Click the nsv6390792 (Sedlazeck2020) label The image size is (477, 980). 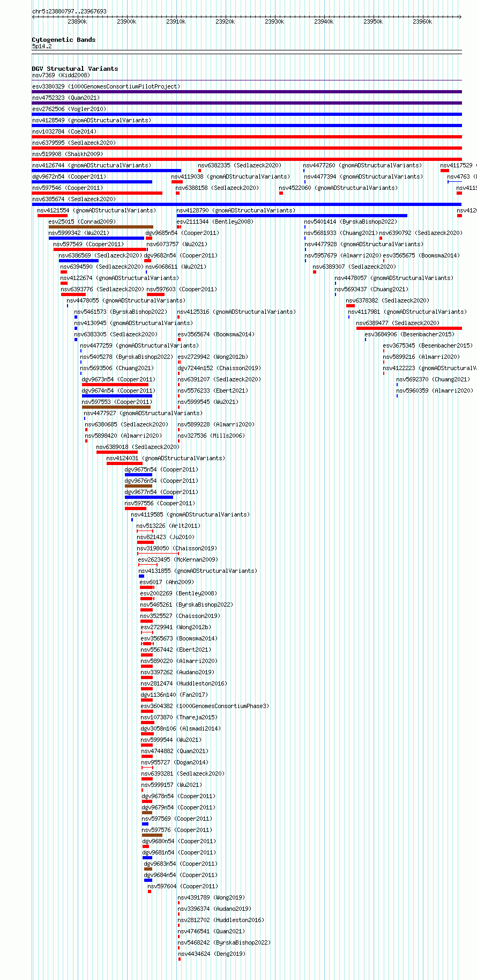point(421,233)
